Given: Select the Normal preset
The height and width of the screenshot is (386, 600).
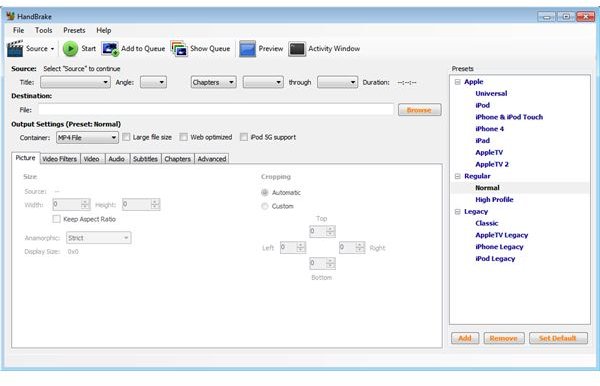Looking at the screenshot, I should pyautogui.click(x=487, y=188).
